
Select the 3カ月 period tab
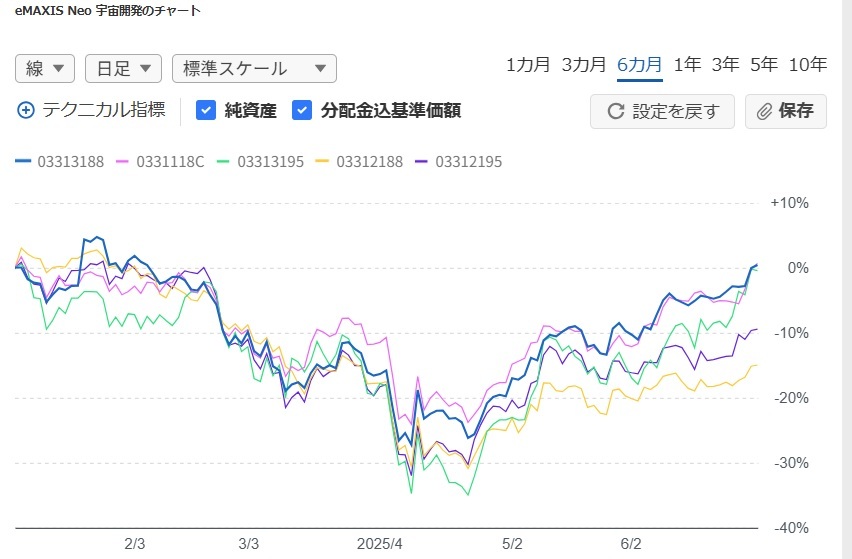click(x=584, y=65)
